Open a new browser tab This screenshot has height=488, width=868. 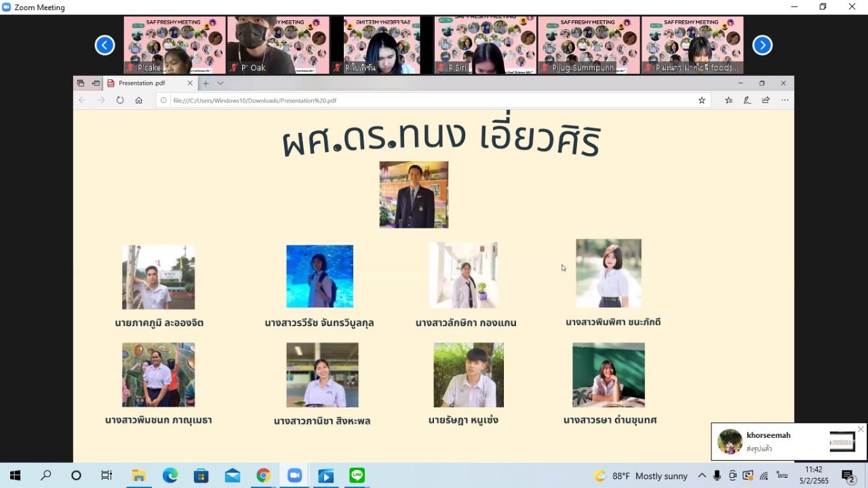click(x=205, y=83)
